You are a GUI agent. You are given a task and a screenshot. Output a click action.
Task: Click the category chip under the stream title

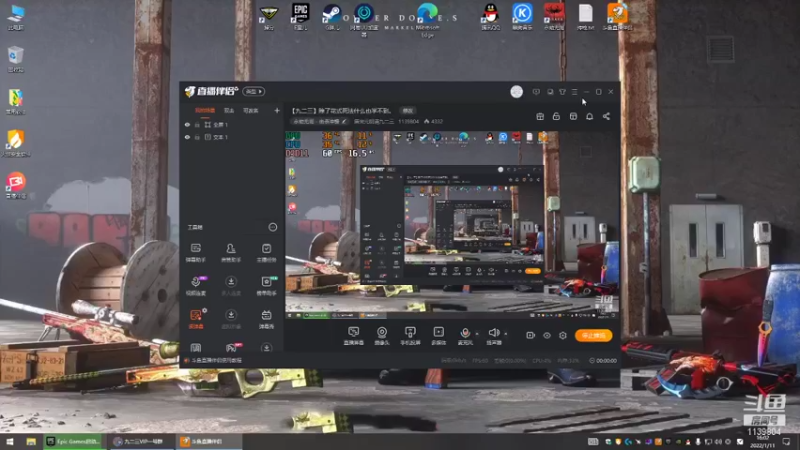tap(320, 121)
